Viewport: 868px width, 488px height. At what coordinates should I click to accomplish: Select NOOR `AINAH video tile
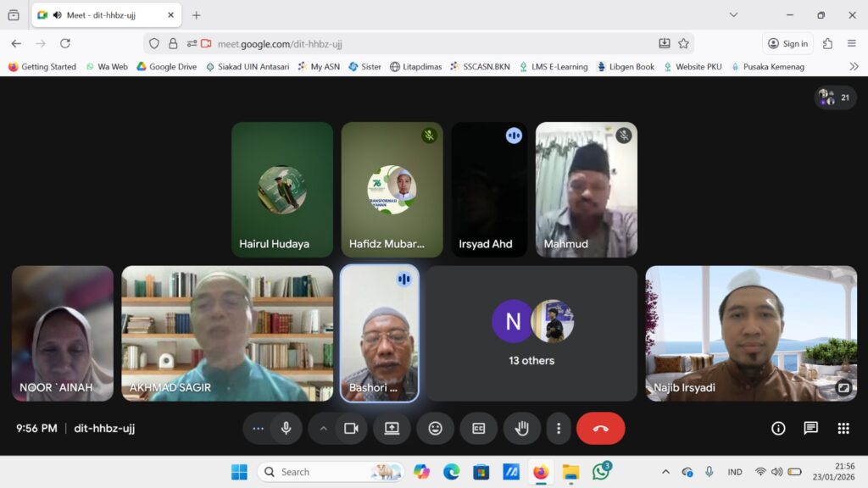[63, 333]
